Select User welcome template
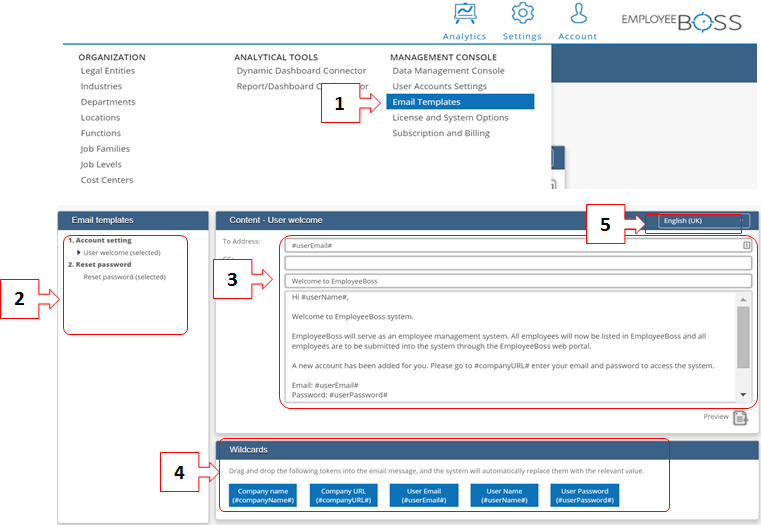Screen dimensions: 761x525 click(x=122, y=253)
